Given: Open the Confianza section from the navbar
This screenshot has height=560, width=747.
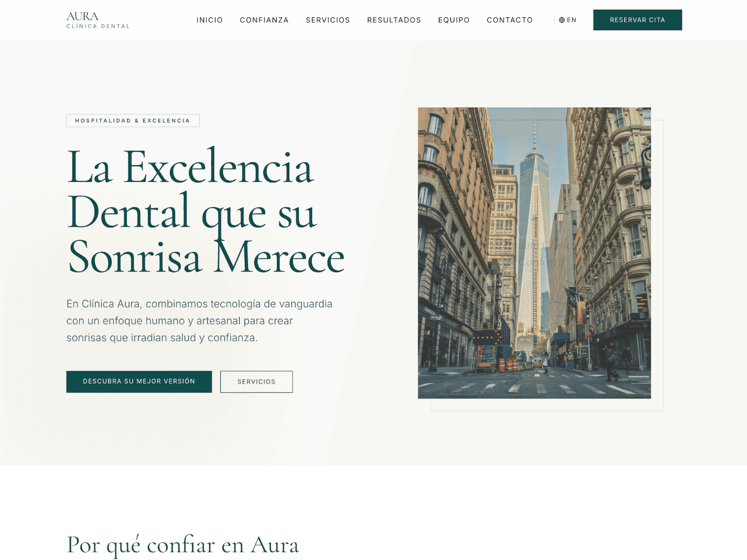Looking at the screenshot, I should [264, 20].
